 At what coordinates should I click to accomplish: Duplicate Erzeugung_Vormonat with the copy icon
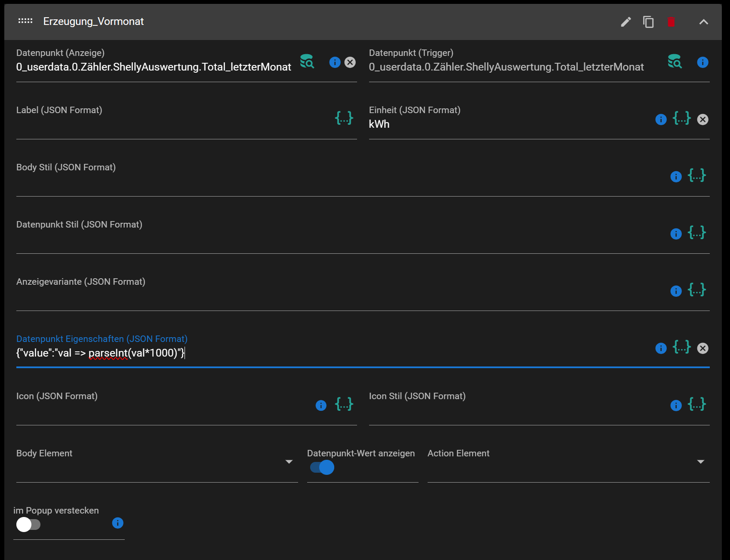tap(648, 22)
